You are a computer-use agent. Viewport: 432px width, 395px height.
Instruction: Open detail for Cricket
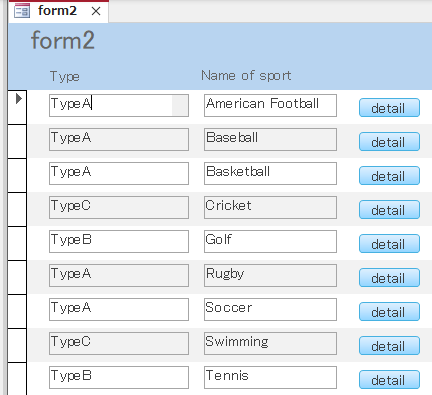[389, 210]
